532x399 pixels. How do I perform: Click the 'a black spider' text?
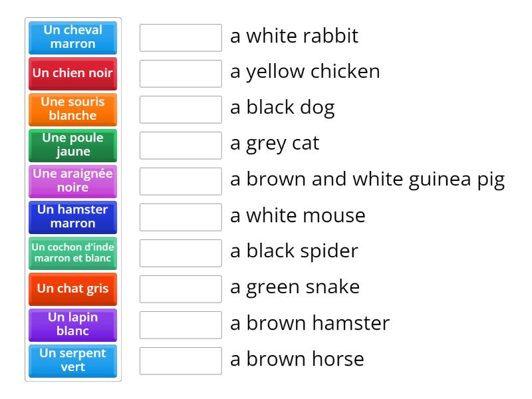(294, 251)
